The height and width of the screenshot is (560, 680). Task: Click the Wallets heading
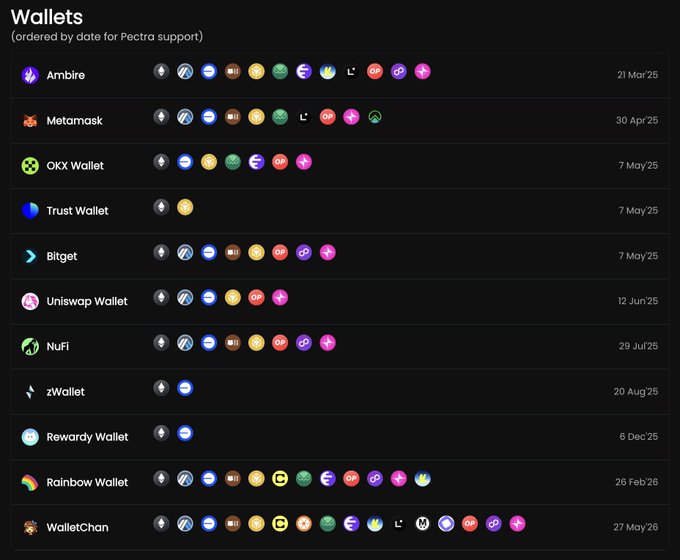(47, 17)
